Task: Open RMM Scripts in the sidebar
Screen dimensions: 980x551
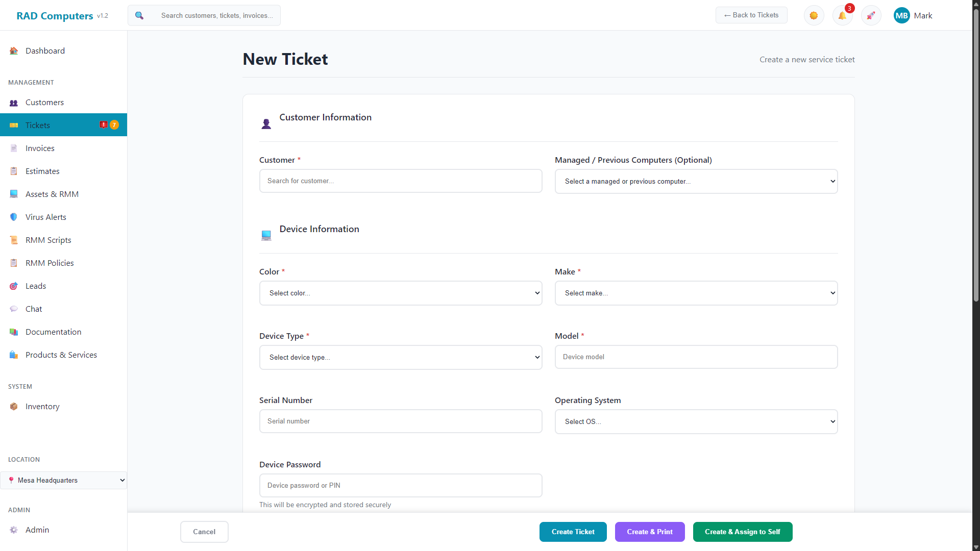Action: [48, 240]
